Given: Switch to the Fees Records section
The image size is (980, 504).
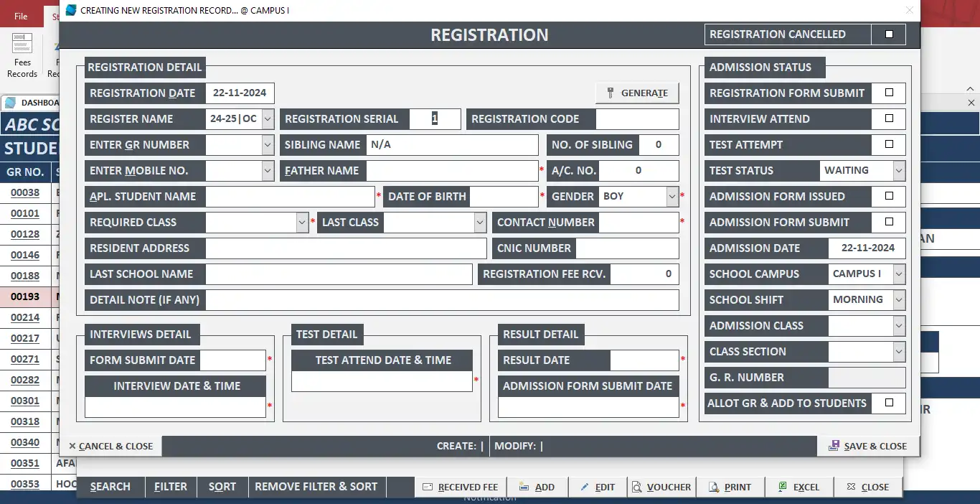Looking at the screenshot, I should coord(22,57).
